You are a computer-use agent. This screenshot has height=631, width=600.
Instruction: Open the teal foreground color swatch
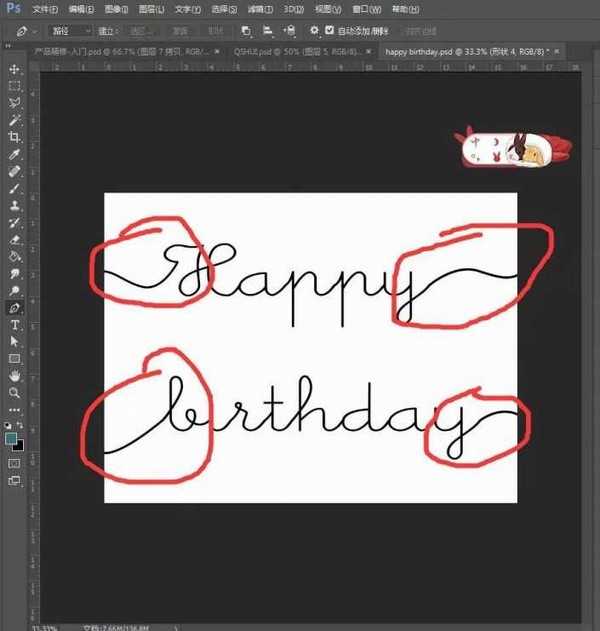click(11, 438)
